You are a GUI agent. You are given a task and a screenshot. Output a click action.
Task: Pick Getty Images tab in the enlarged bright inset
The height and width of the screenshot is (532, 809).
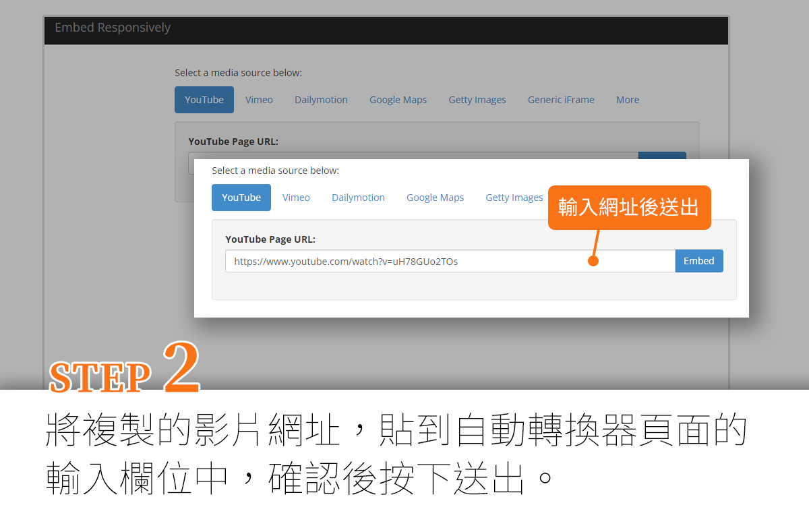click(x=514, y=198)
